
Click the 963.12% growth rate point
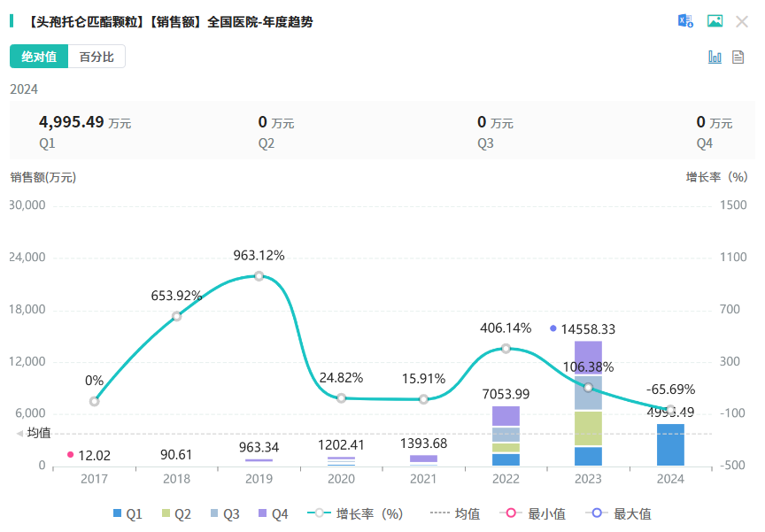pyautogui.click(x=259, y=276)
